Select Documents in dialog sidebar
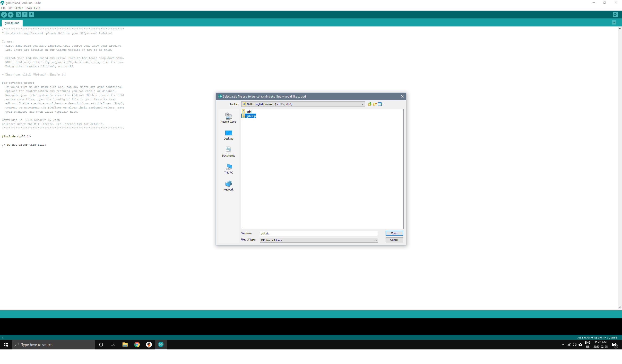This screenshot has height=364, width=622. [228, 152]
